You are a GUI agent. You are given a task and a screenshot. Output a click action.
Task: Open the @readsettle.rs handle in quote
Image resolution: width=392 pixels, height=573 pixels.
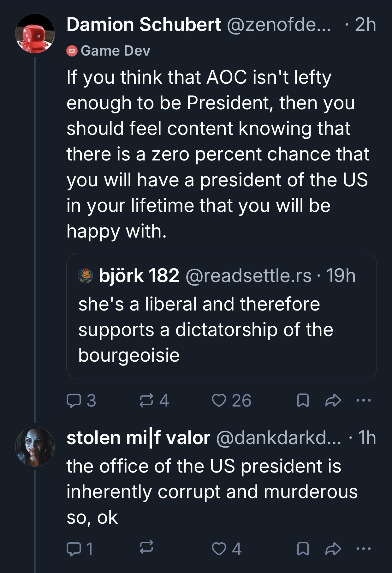(x=248, y=275)
